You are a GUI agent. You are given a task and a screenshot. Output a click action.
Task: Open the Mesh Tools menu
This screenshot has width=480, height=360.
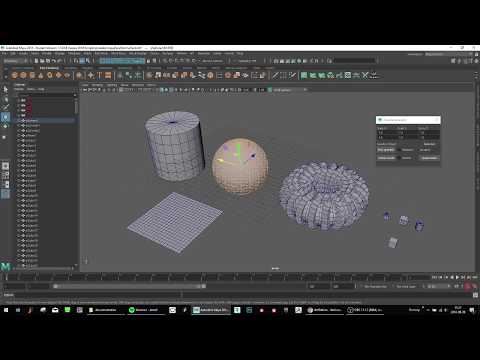tap(118, 53)
